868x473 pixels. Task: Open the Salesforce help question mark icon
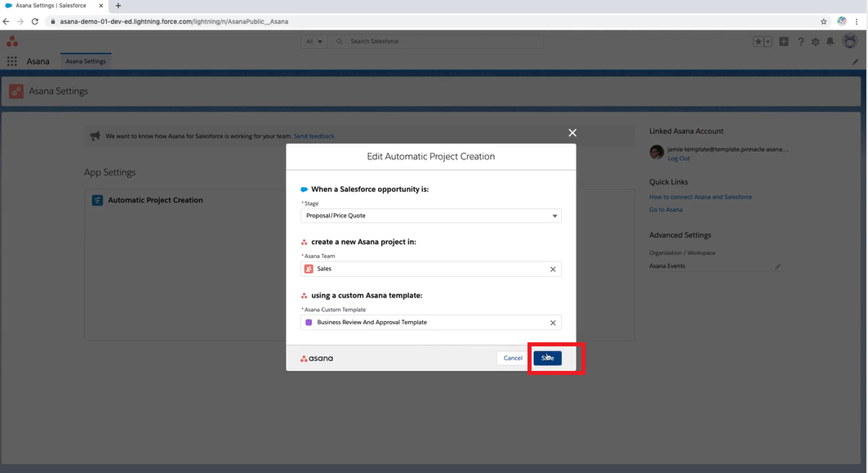(x=800, y=42)
